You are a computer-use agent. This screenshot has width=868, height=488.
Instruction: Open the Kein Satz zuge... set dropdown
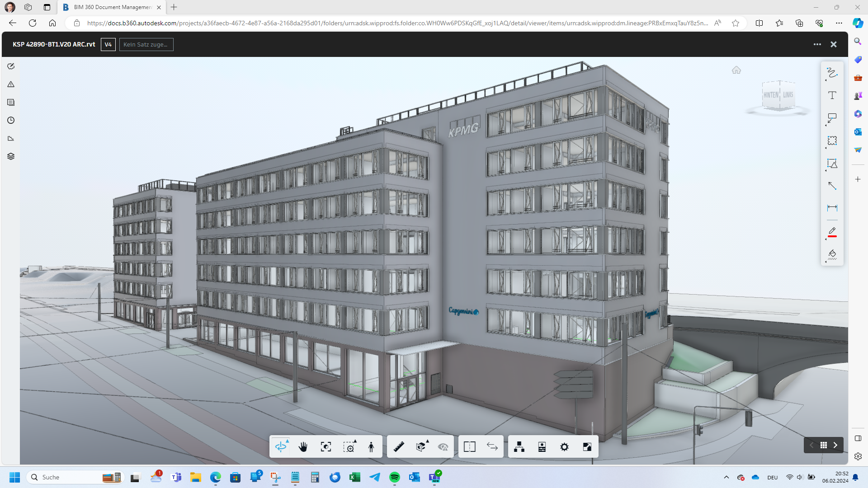point(146,44)
